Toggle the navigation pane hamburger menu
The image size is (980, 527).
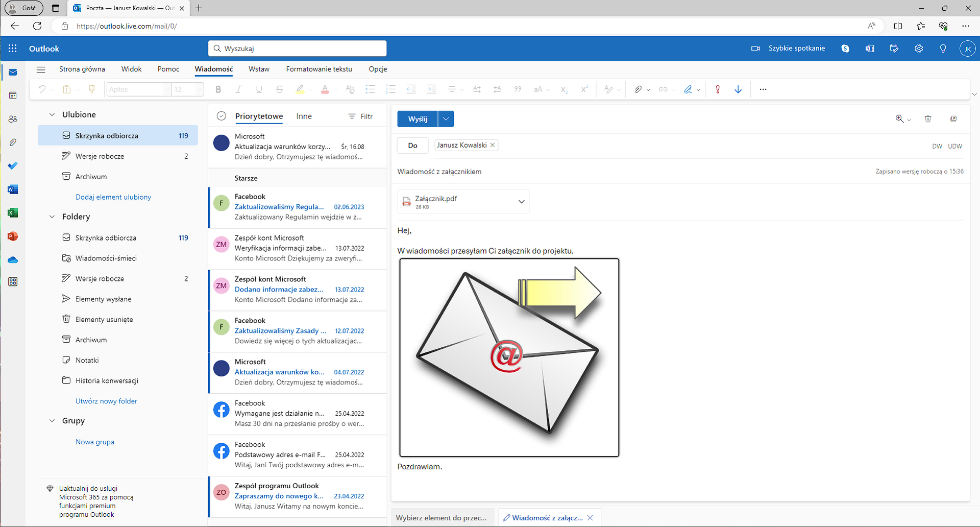point(41,69)
